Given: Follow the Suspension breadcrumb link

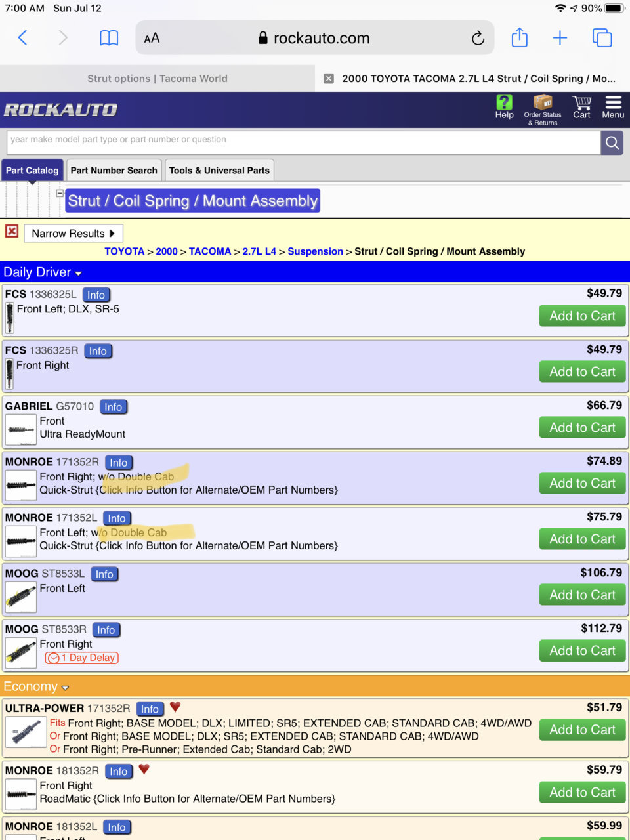Looking at the screenshot, I should (315, 251).
